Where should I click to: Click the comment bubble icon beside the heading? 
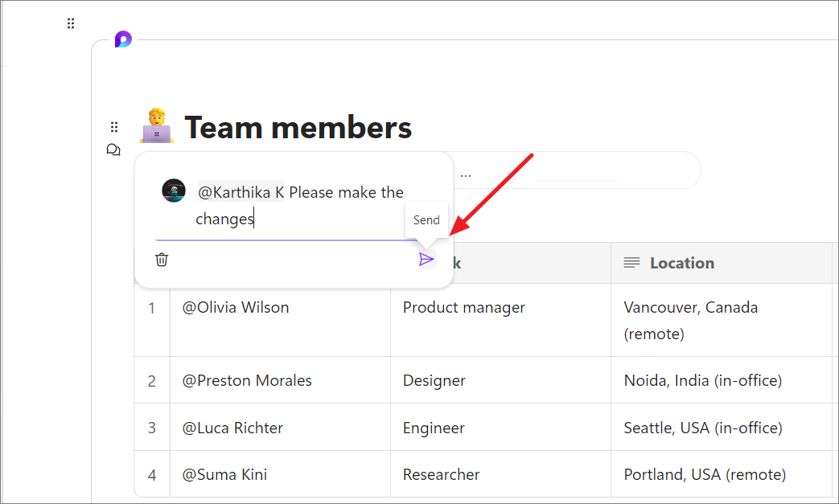113,150
